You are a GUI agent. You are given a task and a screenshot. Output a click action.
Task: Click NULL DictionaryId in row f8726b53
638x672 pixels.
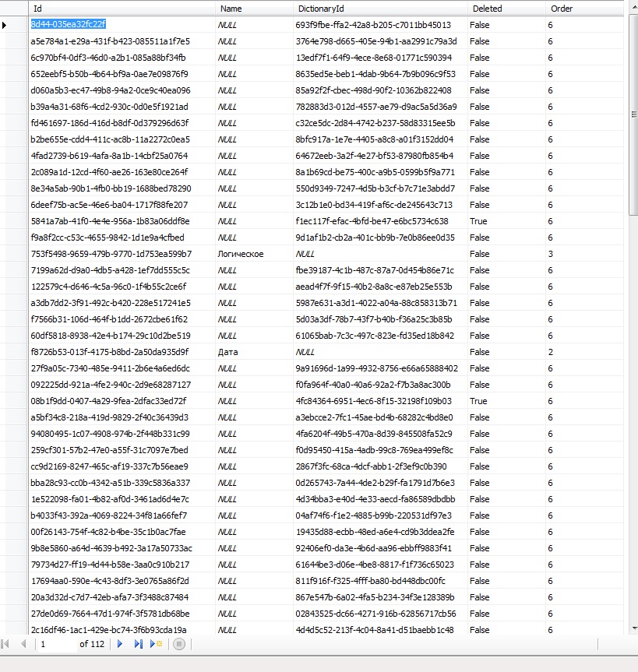click(x=380, y=352)
